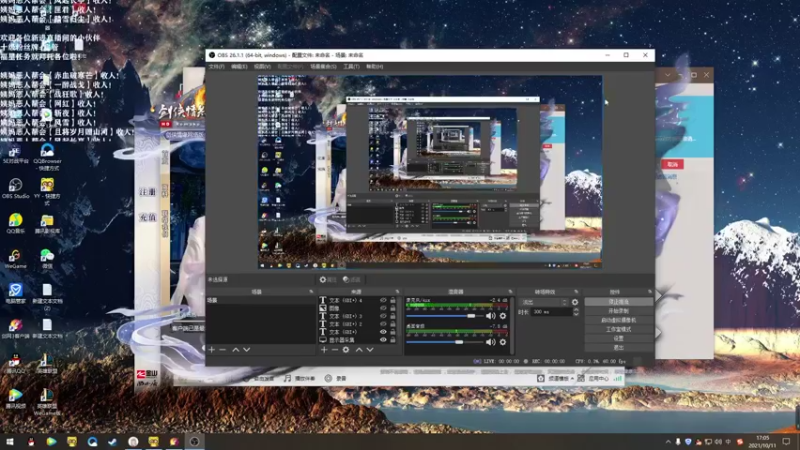The height and width of the screenshot is (450, 800).
Task: Pop out the Controls dock panel
Action: click(x=650, y=292)
